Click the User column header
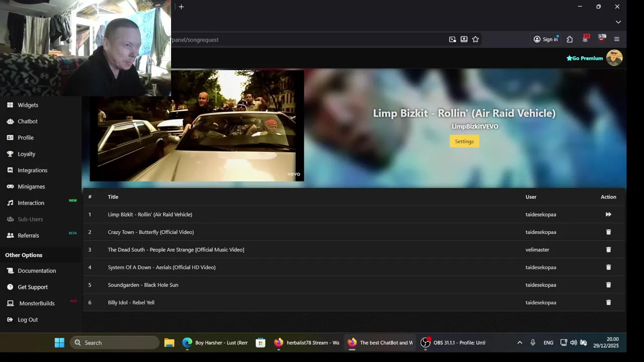The image size is (644, 362). pyautogui.click(x=531, y=197)
